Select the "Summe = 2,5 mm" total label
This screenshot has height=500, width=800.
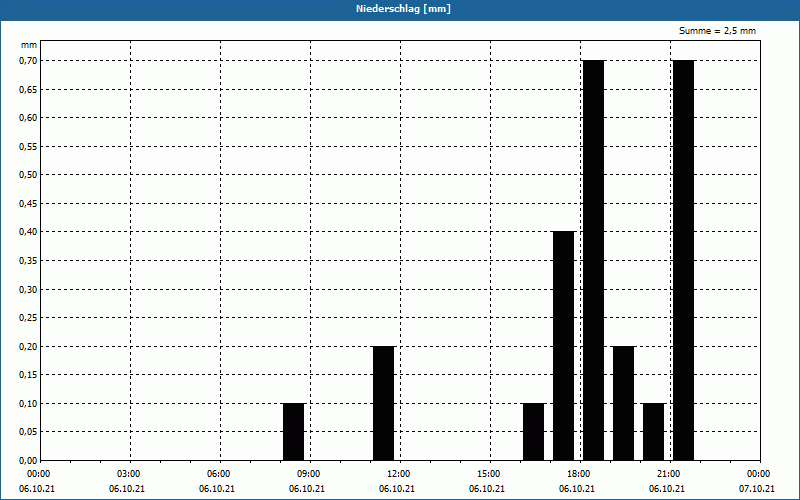pyautogui.click(x=717, y=31)
